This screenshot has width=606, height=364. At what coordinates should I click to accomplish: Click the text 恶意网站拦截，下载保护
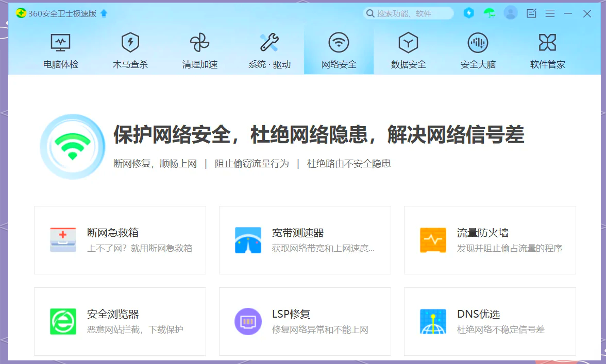[135, 330]
